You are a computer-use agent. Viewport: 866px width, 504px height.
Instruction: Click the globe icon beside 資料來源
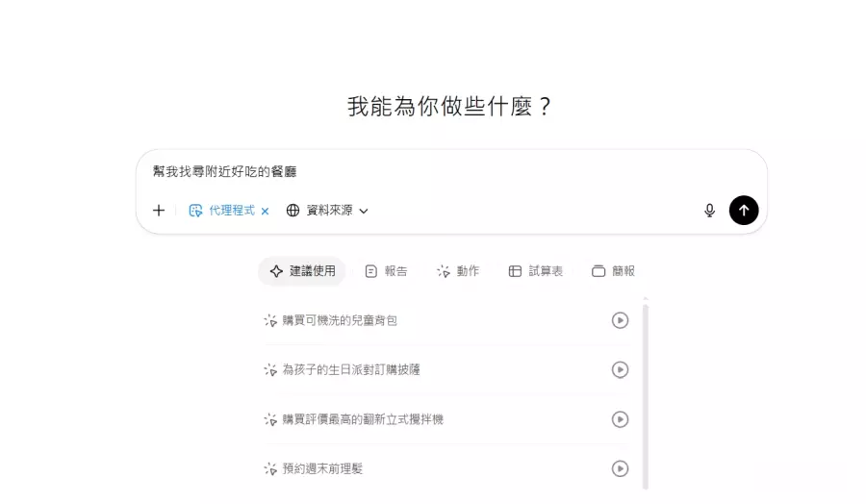pos(293,211)
